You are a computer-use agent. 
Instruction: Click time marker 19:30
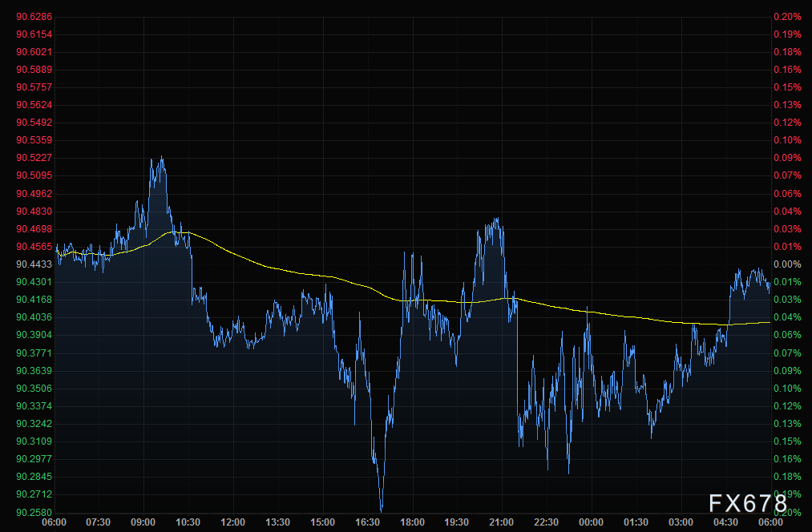point(456,522)
